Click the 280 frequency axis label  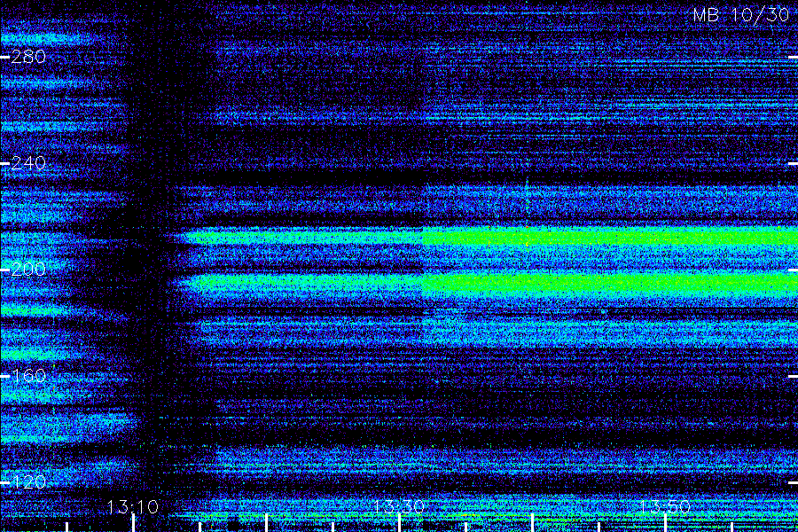click(x=28, y=57)
